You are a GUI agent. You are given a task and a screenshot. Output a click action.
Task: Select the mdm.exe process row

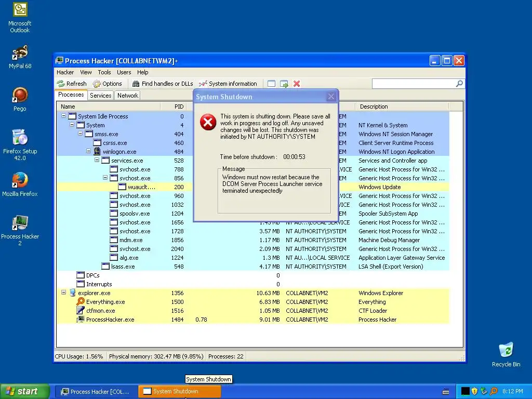(x=253, y=240)
